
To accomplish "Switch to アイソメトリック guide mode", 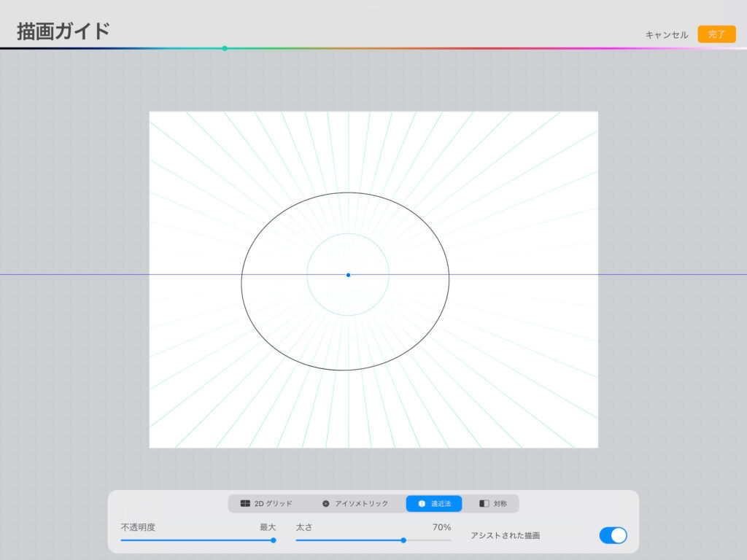I will click(x=355, y=503).
